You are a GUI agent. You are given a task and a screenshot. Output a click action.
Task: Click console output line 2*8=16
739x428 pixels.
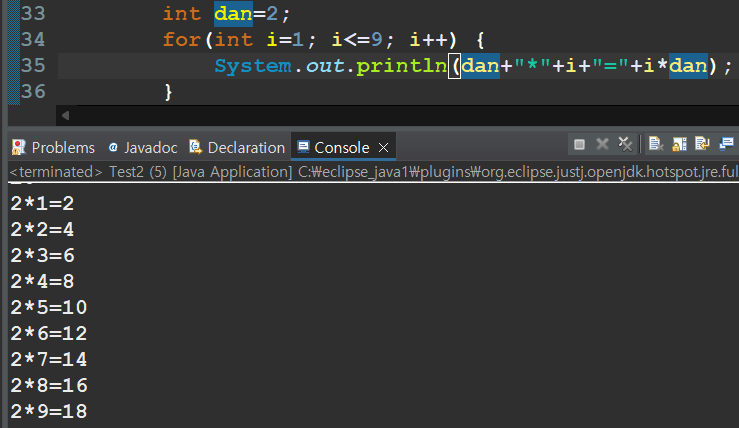[49, 386]
